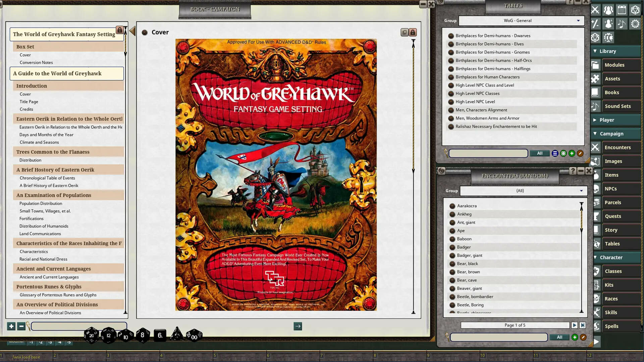Toggle the padlock on the Cover book window
Screen dimensions: 644x362
click(412, 32)
